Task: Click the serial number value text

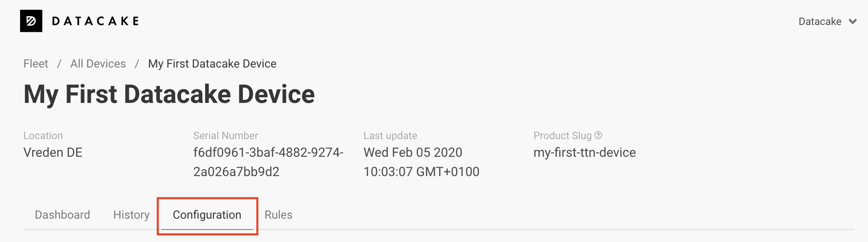Action: pyautogui.click(x=268, y=162)
